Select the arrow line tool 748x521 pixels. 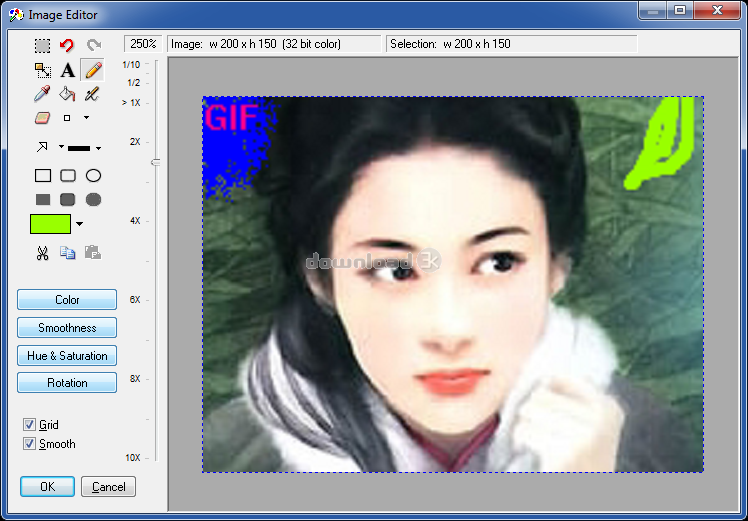(42, 147)
